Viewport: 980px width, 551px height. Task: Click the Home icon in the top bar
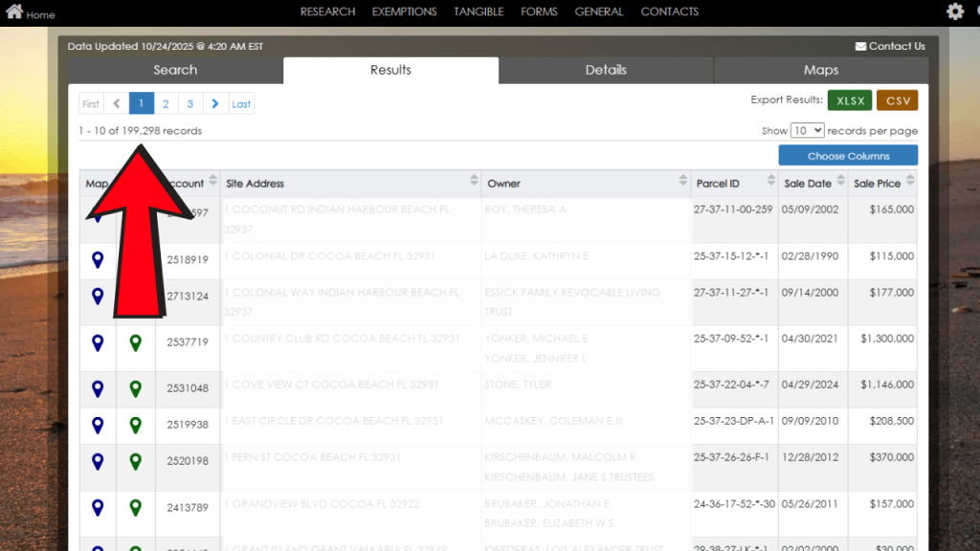click(x=13, y=12)
